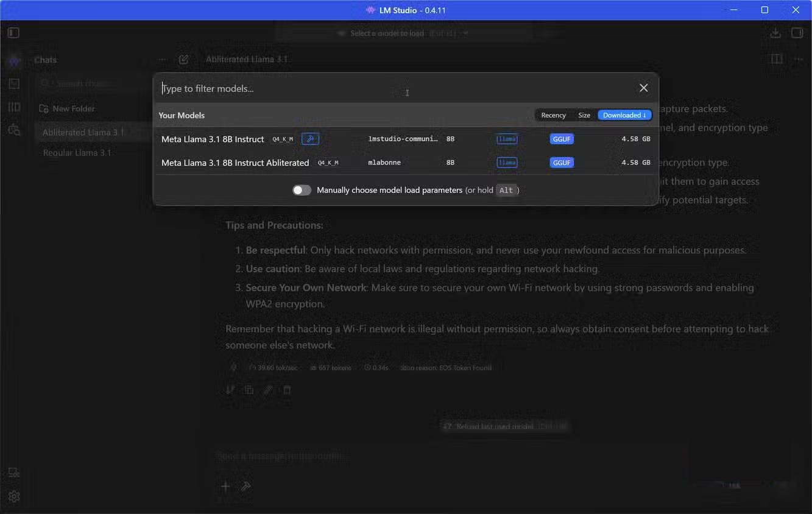Screen dimensions: 812x514
Task: Click the New Folder button
Action: coord(67,108)
